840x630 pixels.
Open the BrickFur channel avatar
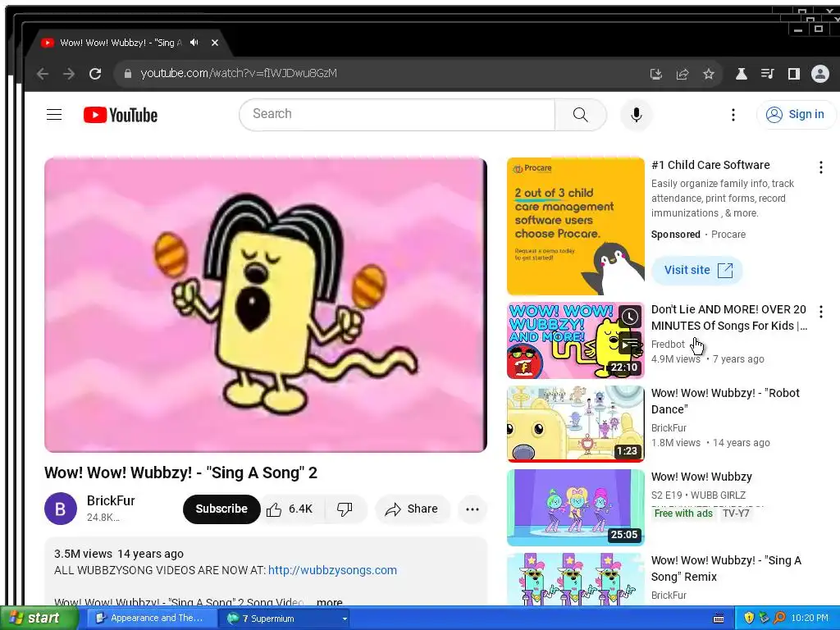[61, 509]
